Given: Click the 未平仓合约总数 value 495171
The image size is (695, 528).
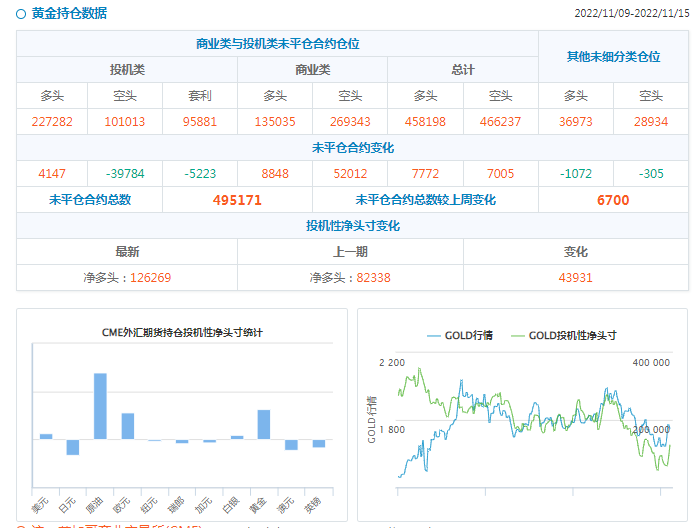Looking at the screenshot, I should pyautogui.click(x=237, y=200).
